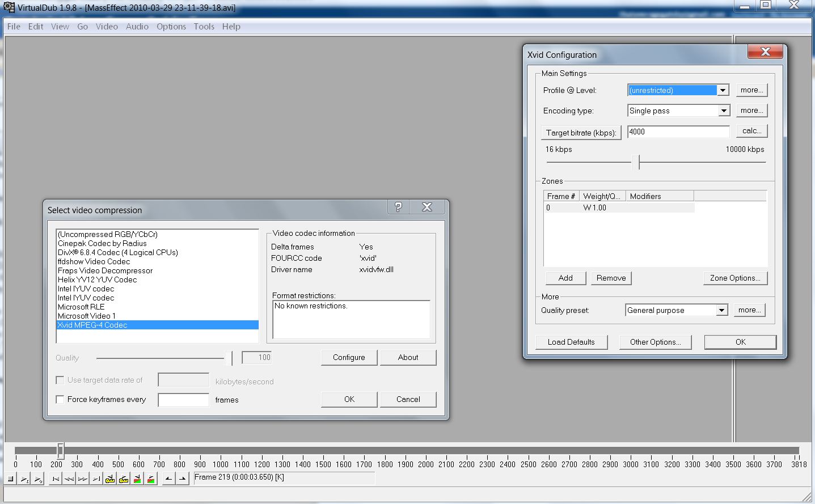The image size is (815, 504).
Task: Click the VirtualDub title bar icon
Action: (x=9, y=7)
